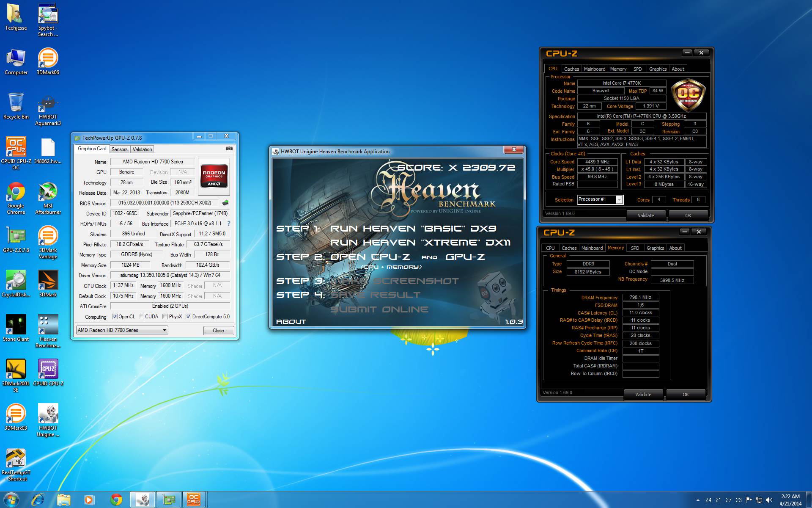Click GPU-Z screenshot camera icon

(x=229, y=149)
